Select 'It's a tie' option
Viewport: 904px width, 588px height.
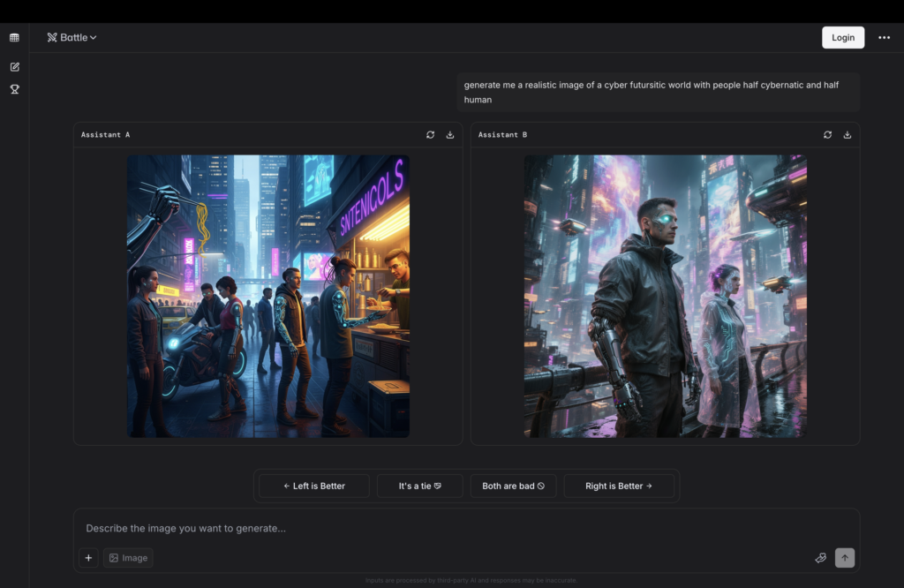(419, 486)
